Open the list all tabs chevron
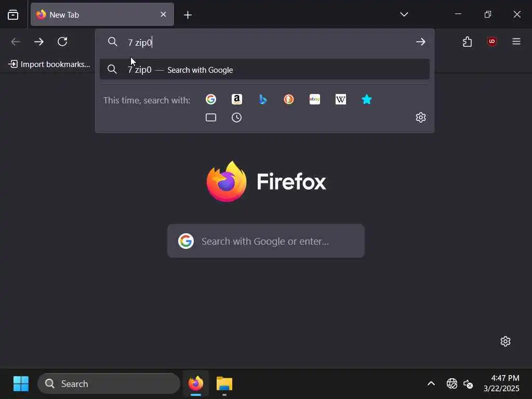Viewport: 532px width, 399px height. pyautogui.click(x=404, y=14)
